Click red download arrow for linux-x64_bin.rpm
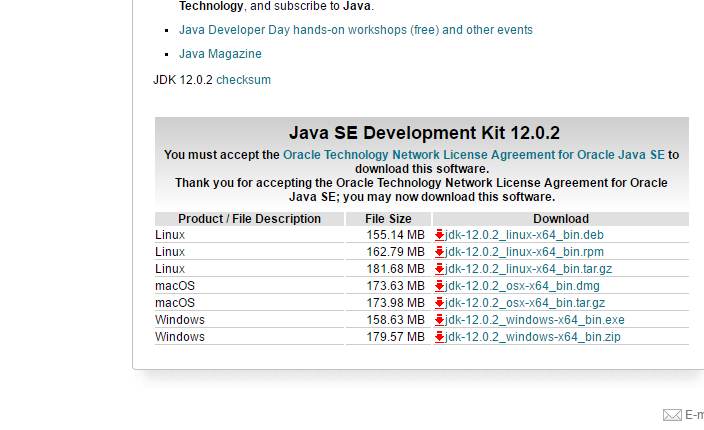This screenshot has height=430, width=704. click(x=440, y=252)
